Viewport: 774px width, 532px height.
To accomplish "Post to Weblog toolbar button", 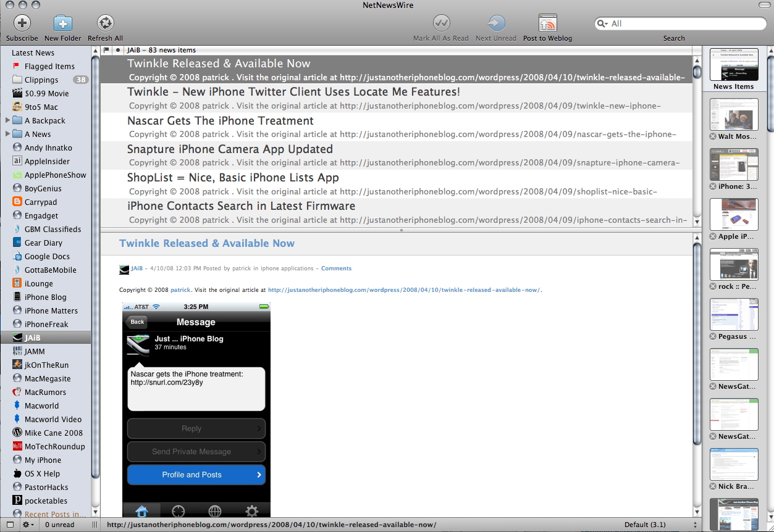I will pyautogui.click(x=547, y=23).
